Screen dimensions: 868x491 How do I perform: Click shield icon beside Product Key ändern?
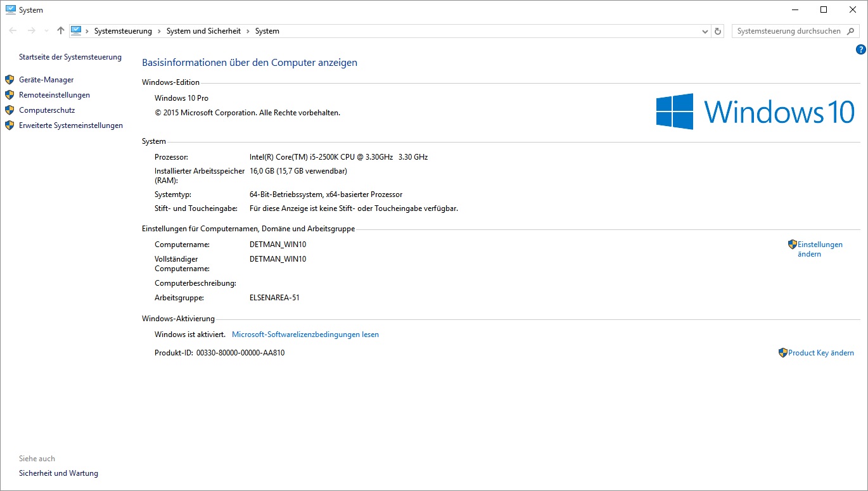tap(782, 353)
